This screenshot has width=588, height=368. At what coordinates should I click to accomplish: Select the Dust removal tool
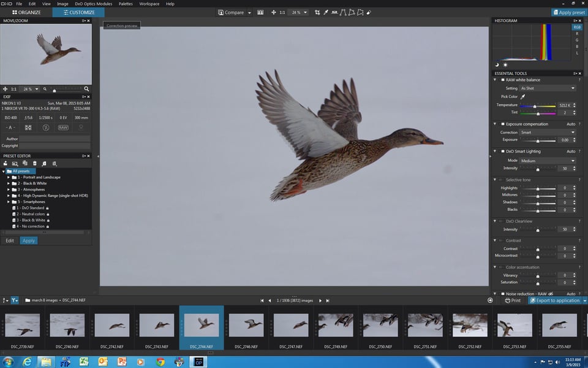[x=369, y=12]
